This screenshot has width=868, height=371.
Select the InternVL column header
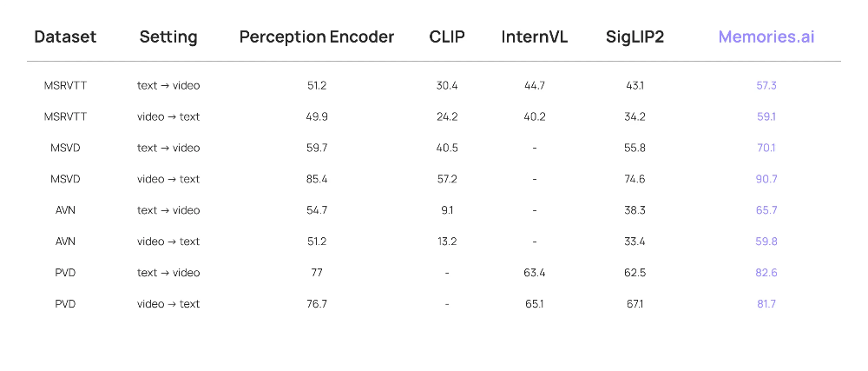coord(534,37)
